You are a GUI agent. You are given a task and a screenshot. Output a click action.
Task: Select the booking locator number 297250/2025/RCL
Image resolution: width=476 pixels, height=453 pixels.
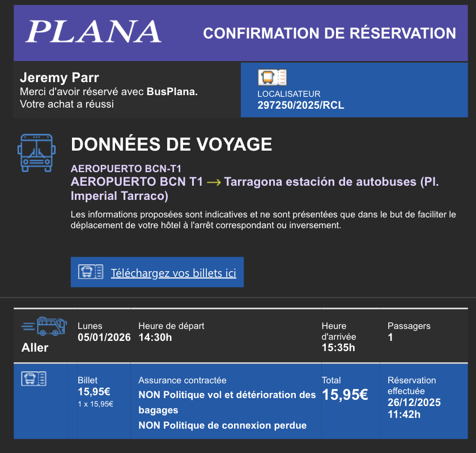(x=300, y=105)
